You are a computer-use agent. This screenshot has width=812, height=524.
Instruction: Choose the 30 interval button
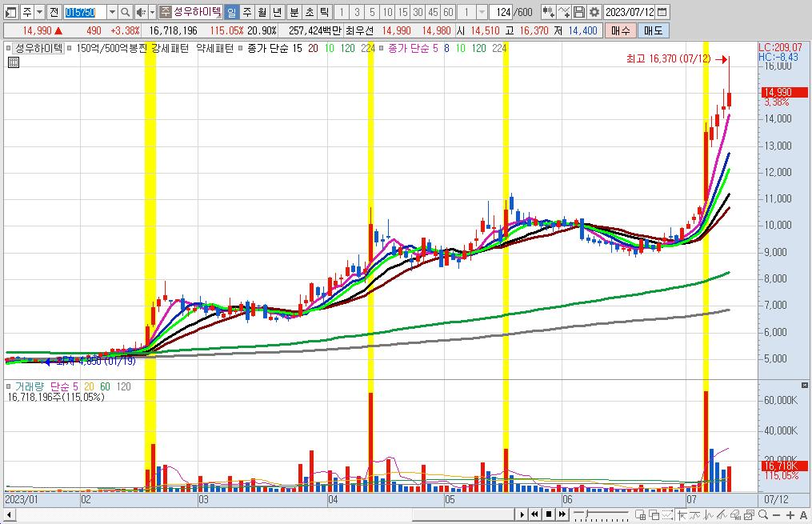pos(418,12)
